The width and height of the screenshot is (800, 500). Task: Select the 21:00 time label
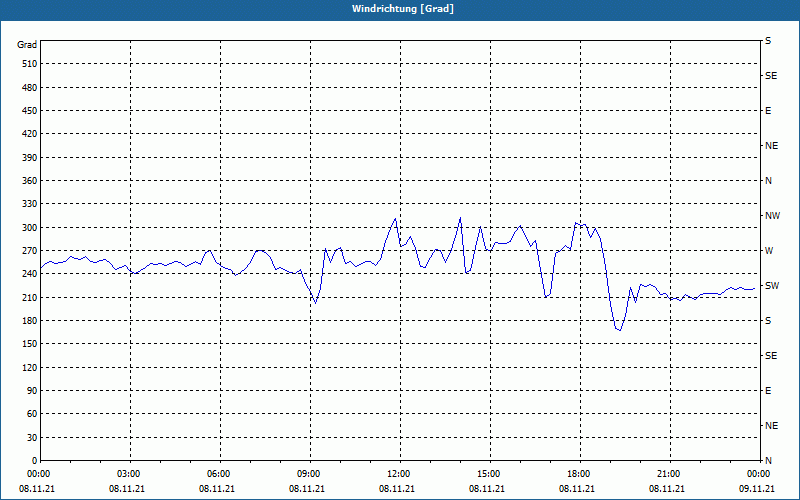668,474
